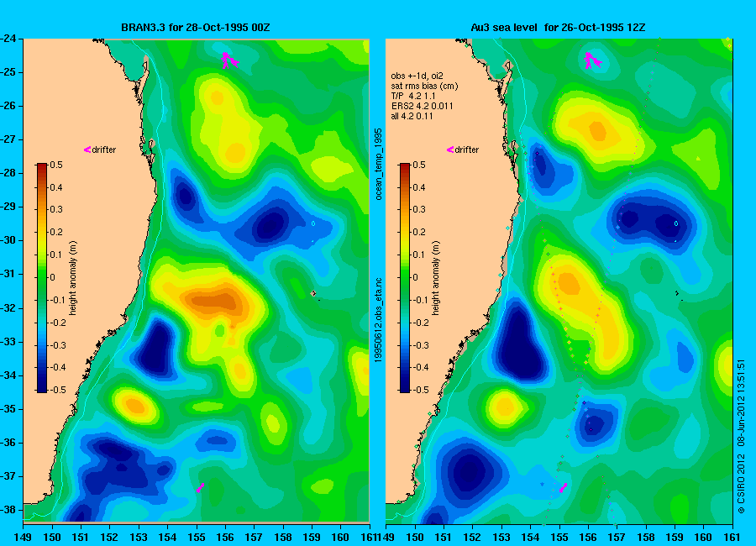Click the vertical '19950612.obs_eta.nc' filename
Viewport: 756px width, 546px height.
click(379, 320)
